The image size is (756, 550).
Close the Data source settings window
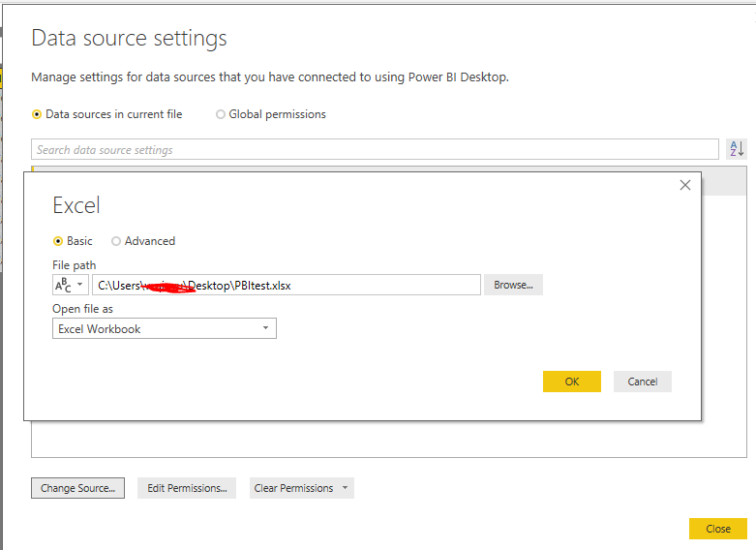pyautogui.click(x=718, y=529)
